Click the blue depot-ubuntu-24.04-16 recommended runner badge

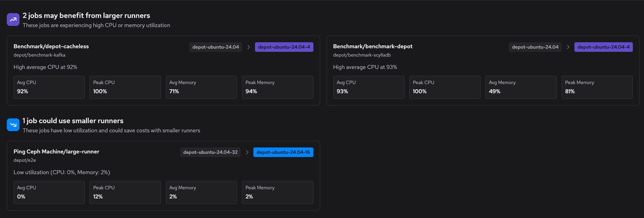283,152
